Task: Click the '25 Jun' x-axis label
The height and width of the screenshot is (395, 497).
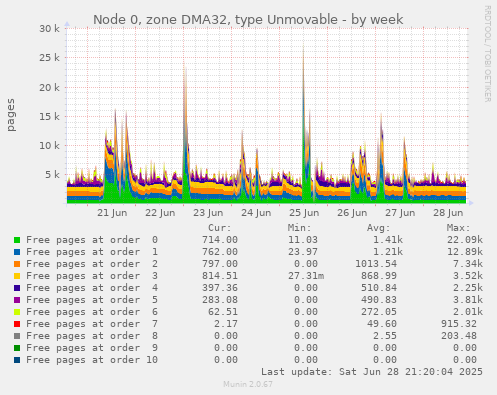Action: click(x=304, y=213)
